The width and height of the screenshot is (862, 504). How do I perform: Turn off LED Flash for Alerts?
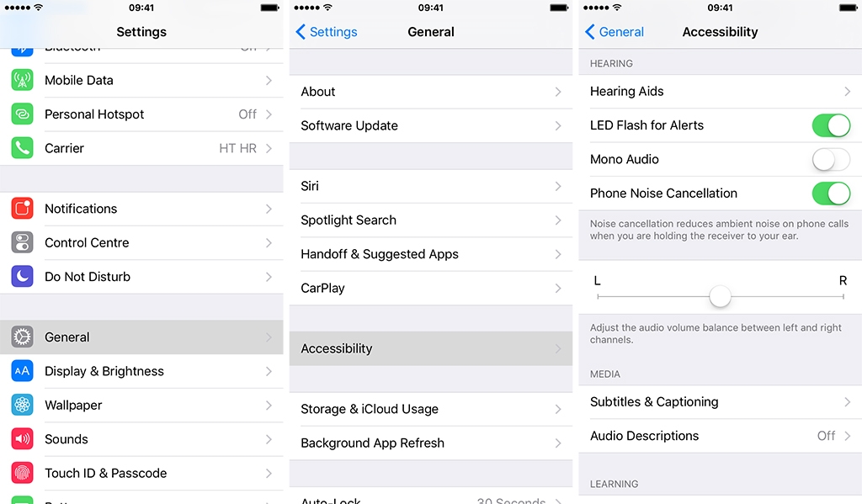831,125
